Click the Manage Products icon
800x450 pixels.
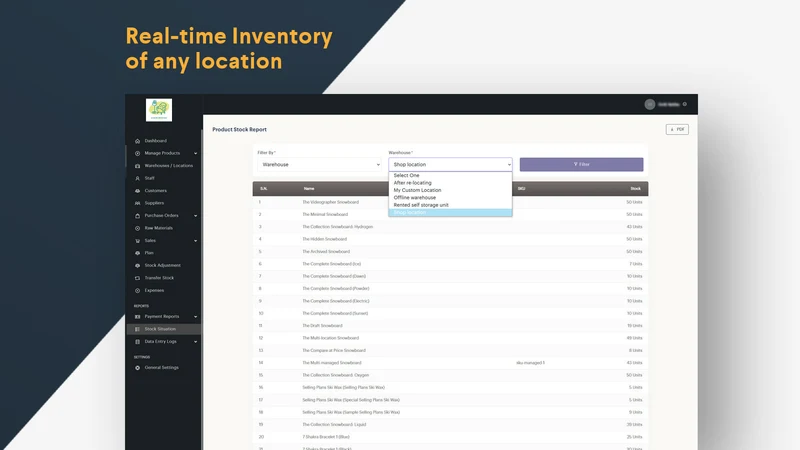[137, 153]
